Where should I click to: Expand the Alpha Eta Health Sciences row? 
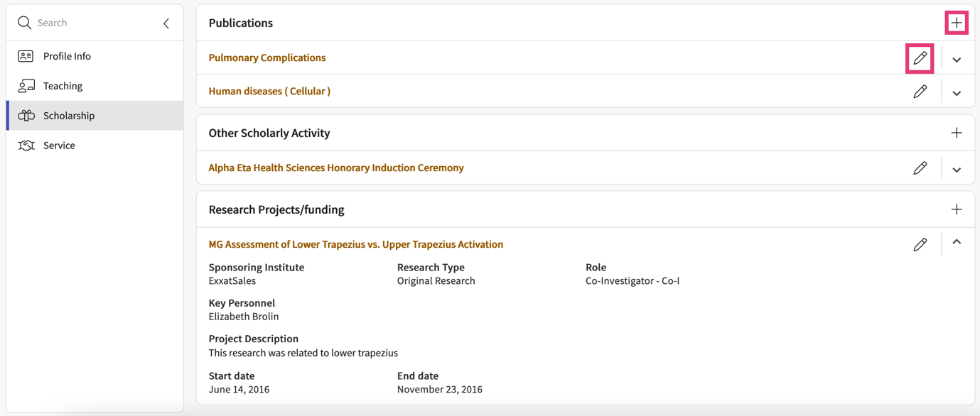[x=957, y=170]
